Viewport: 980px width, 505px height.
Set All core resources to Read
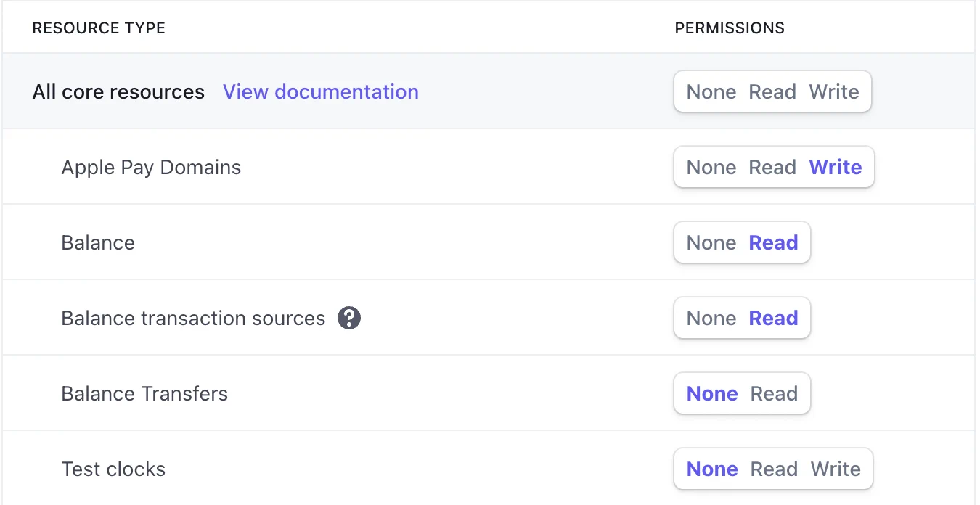772,92
